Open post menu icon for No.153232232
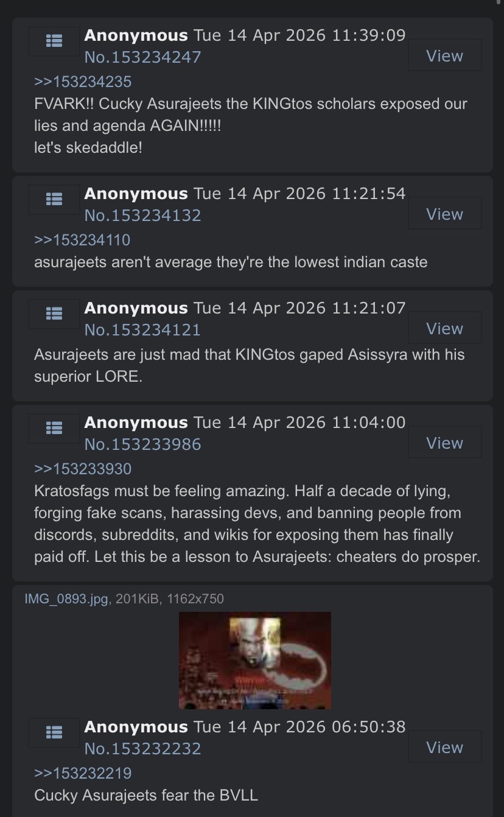 click(54, 732)
